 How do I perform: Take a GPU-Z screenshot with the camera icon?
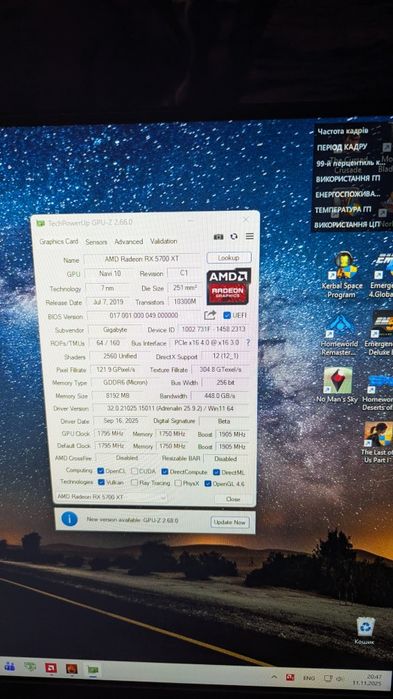pyautogui.click(x=218, y=237)
